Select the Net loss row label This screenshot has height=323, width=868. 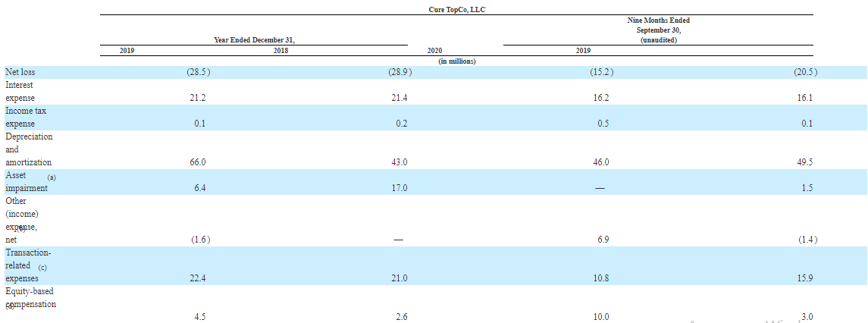(x=20, y=72)
